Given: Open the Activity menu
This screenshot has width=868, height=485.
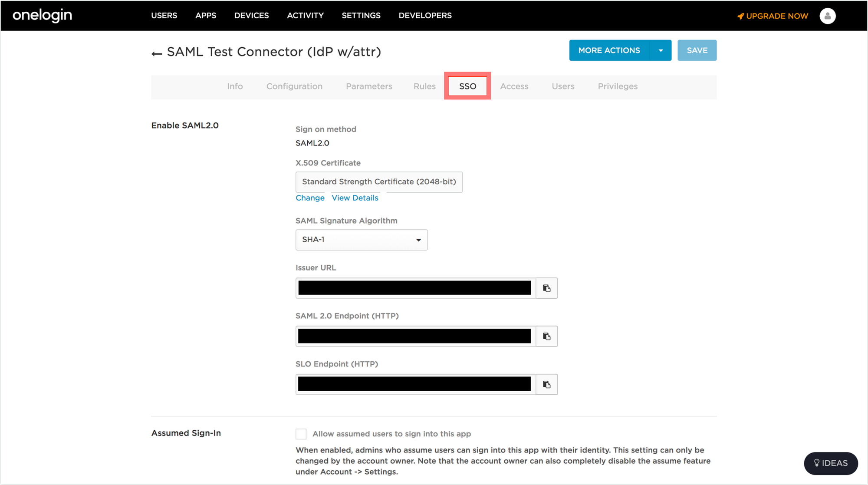Looking at the screenshot, I should (305, 16).
